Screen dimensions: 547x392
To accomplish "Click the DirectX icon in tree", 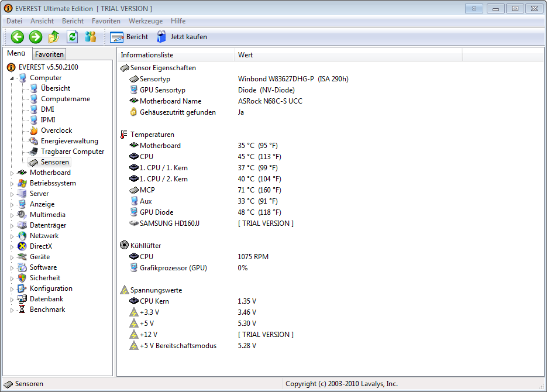I will pyautogui.click(x=22, y=246).
